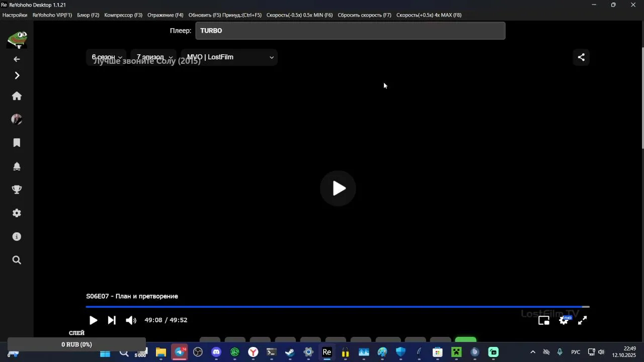
Task: Click the 49:08 / 49:52 time display
Action: pyautogui.click(x=166, y=320)
